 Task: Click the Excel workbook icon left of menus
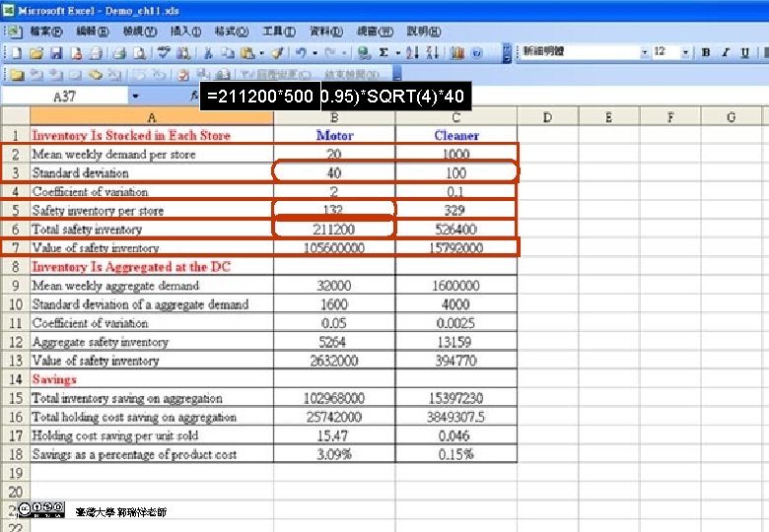[14, 32]
